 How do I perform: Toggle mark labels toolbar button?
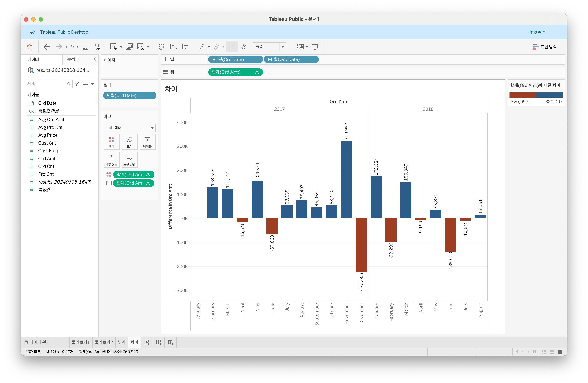pyautogui.click(x=232, y=47)
